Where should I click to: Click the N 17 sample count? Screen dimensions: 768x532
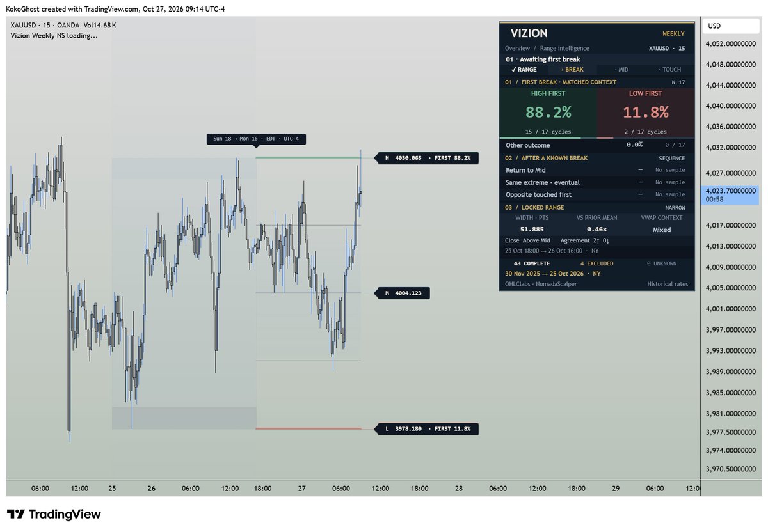click(x=678, y=82)
